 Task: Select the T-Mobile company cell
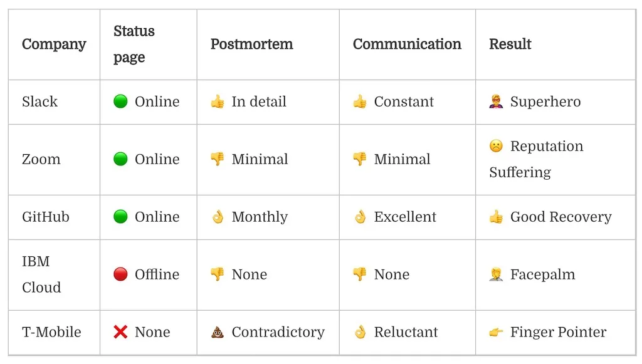(51, 332)
